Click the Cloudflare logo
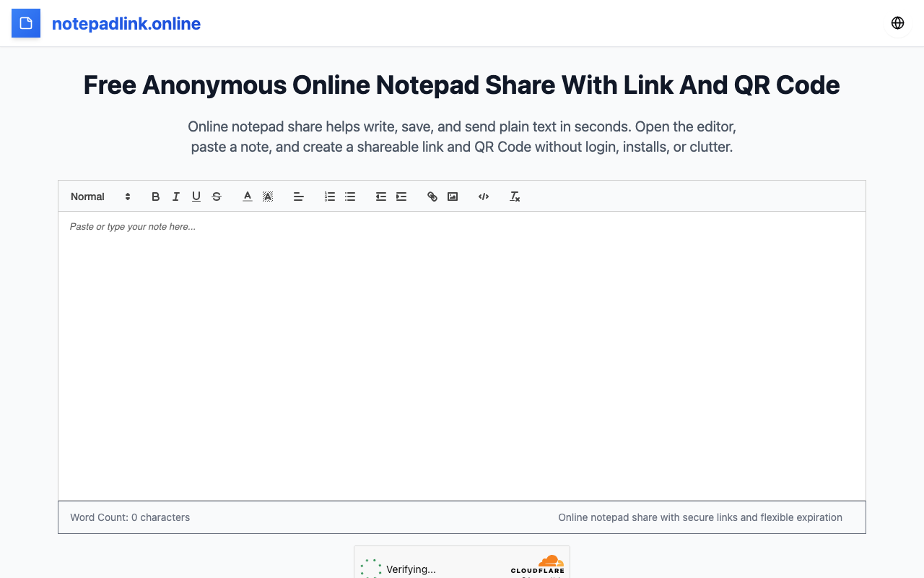Viewport: 924px width, 578px height. pos(538,564)
